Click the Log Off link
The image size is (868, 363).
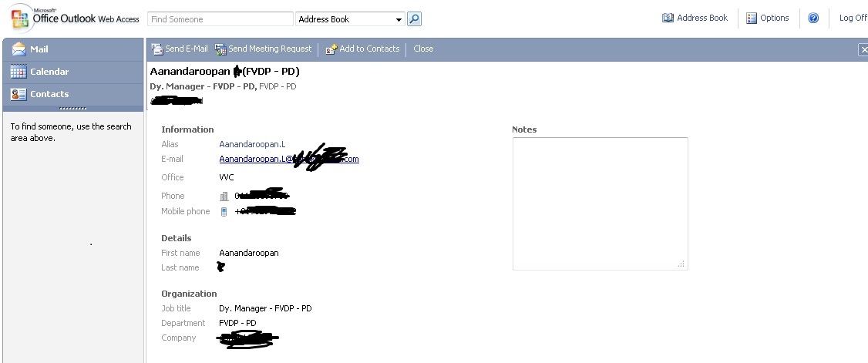click(x=853, y=18)
